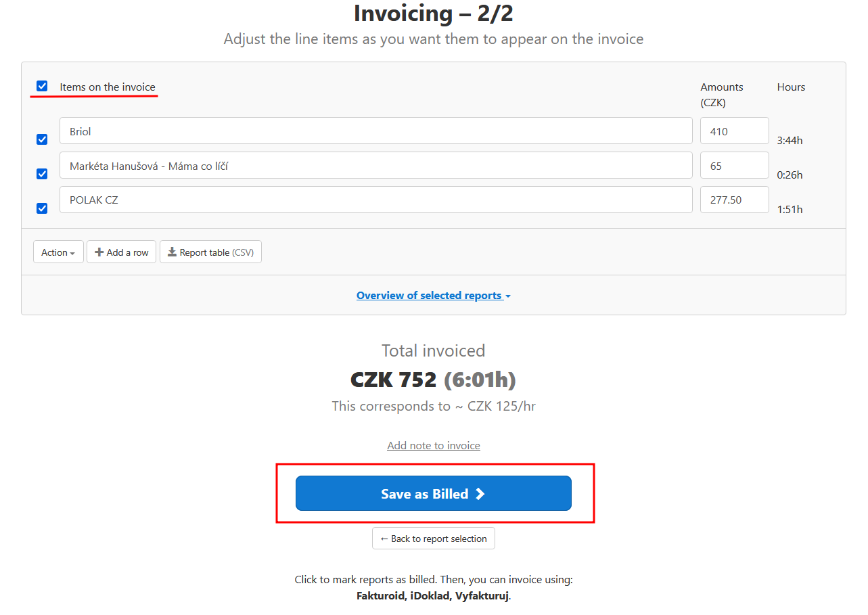Screen dimensions: 868x615
Task: Open the Fakturoid invoicing link
Action: (x=381, y=596)
